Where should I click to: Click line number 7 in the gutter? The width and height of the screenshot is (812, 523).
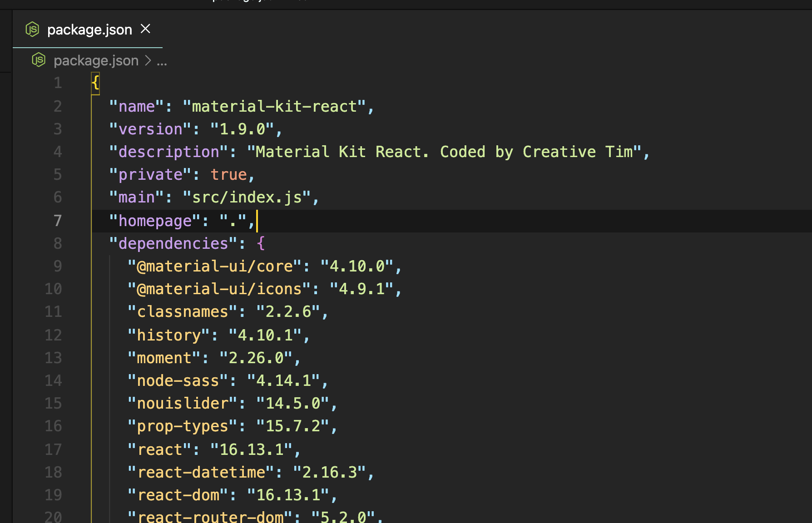coord(58,221)
